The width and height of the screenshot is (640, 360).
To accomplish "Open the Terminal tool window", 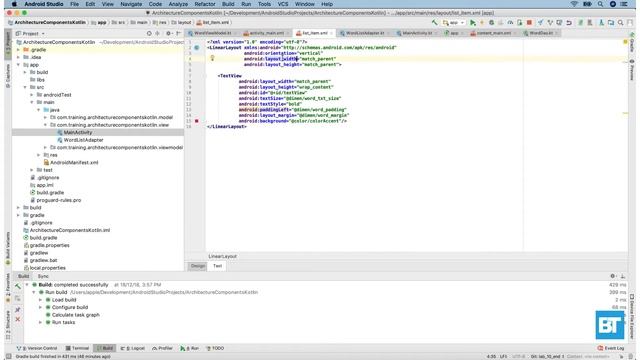I will (77, 348).
